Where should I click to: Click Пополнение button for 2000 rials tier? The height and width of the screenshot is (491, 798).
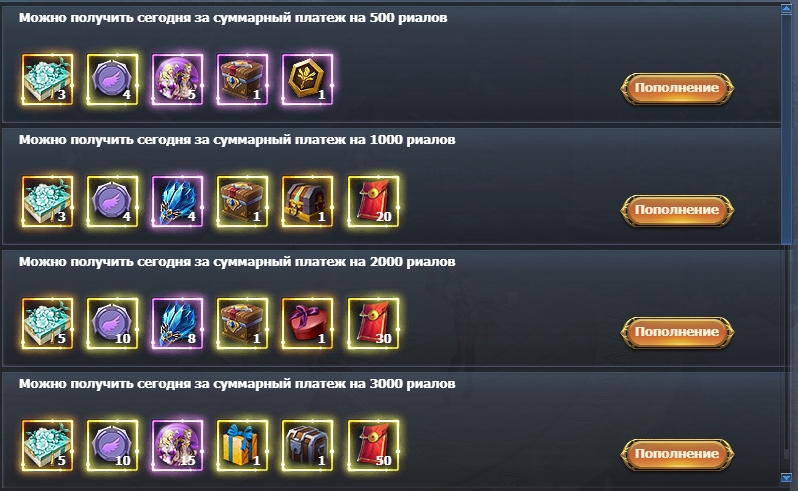(677, 332)
